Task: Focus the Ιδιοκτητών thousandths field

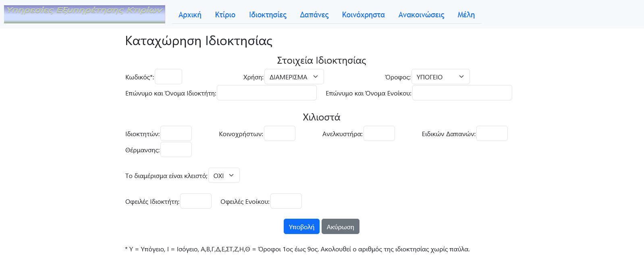Action: [176, 133]
